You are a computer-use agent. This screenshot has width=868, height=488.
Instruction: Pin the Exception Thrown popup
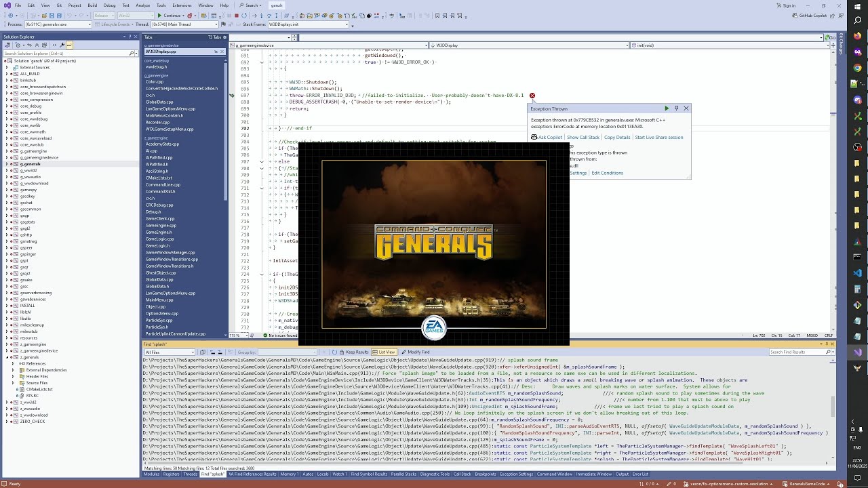pos(676,108)
